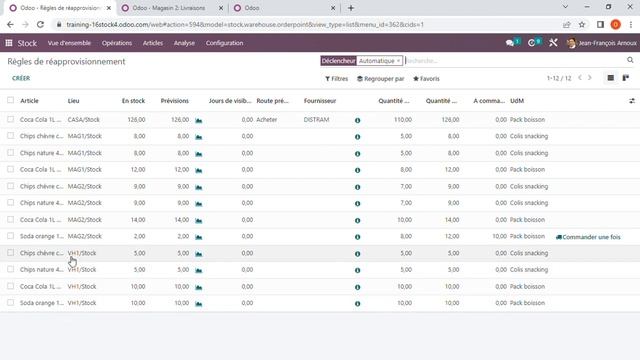640x360 pixels.
Task: Open Chrome profile avatar
Action: click(616, 24)
